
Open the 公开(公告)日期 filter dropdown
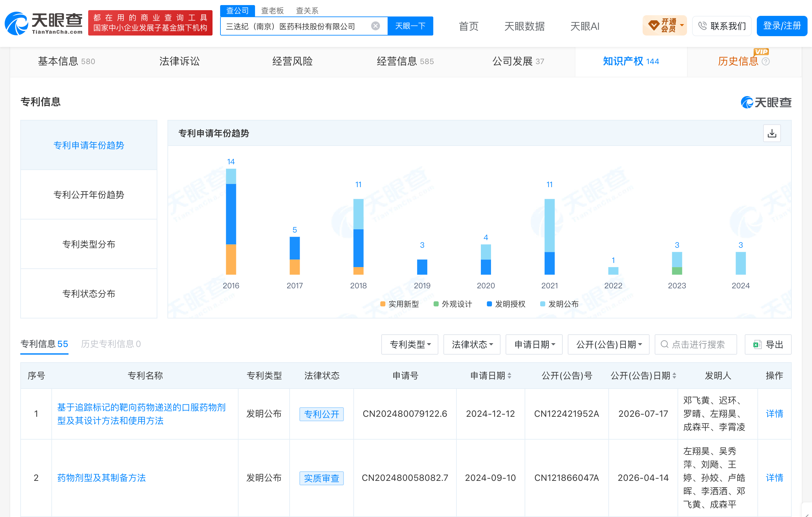coord(609,344)
